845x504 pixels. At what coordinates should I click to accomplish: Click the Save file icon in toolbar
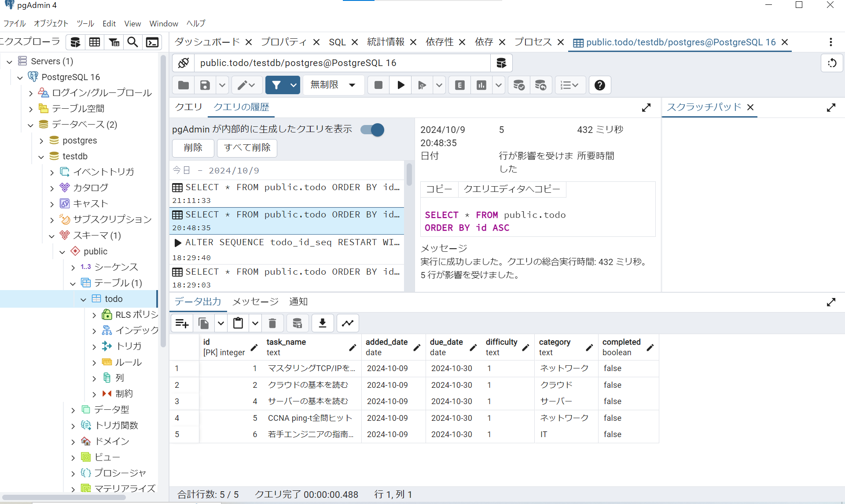[x=205, y=85]
